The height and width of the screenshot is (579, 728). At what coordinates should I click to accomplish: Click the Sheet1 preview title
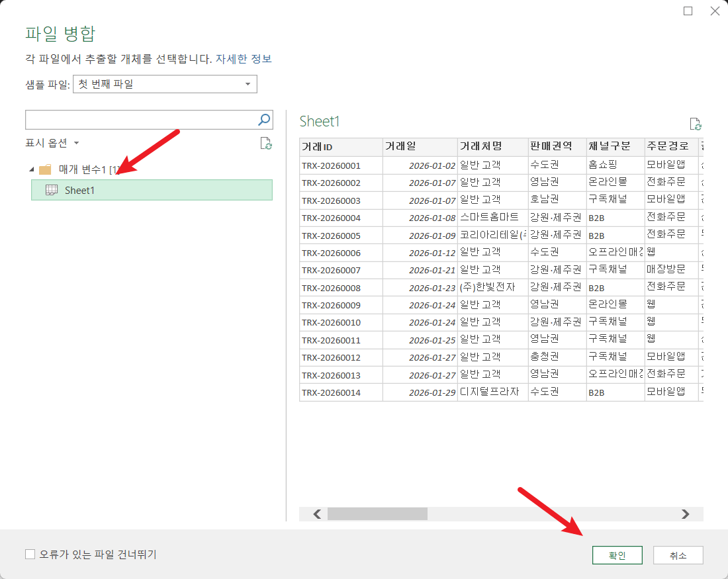[x=320, y=121]
